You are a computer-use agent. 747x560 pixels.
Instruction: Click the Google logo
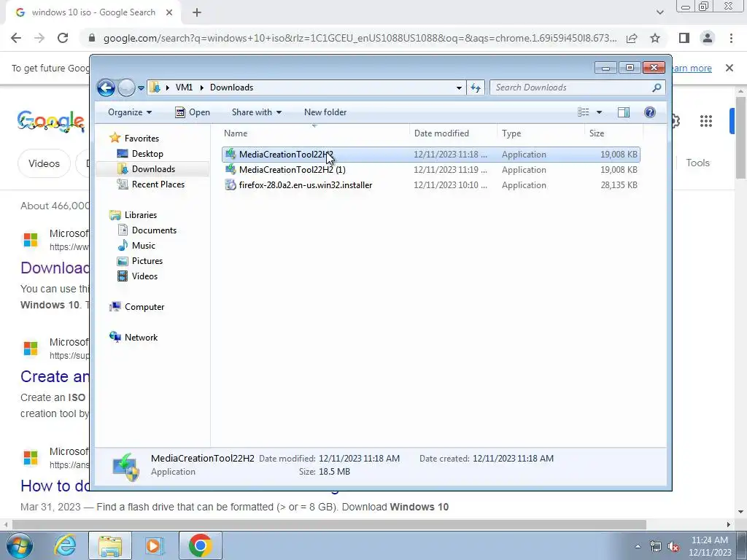click(52, 122)
